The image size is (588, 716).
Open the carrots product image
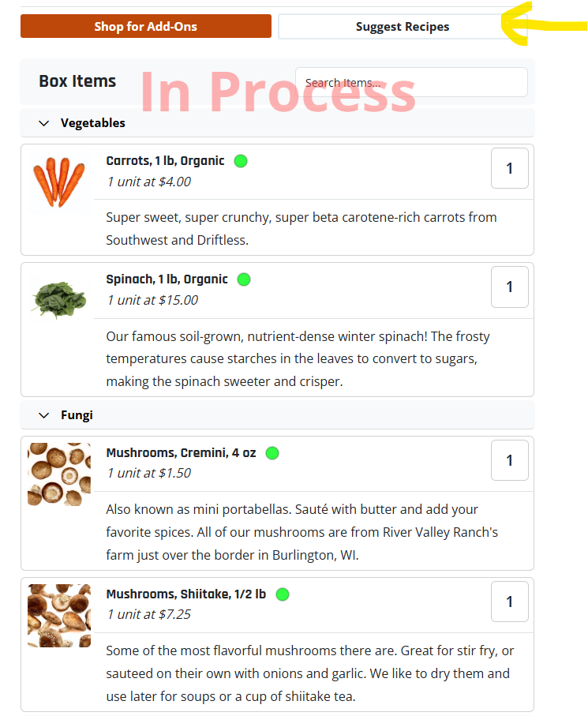pos(59,182)
